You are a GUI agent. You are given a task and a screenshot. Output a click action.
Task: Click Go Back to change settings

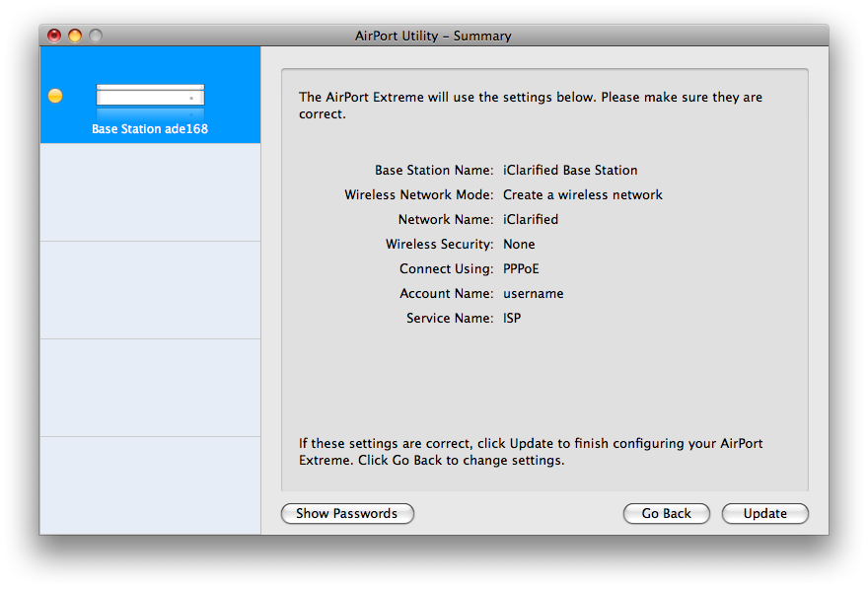(666, 513)
